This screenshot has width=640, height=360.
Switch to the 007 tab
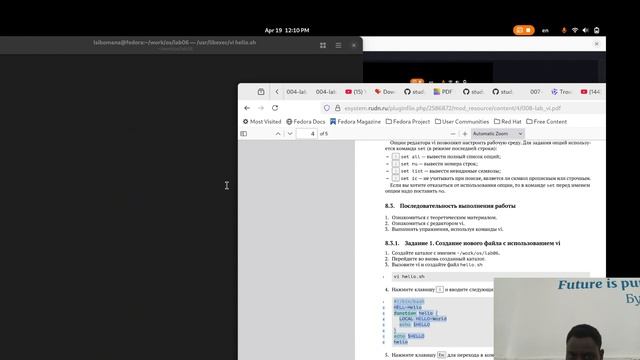pyautogui.click(x=535, y=92)
